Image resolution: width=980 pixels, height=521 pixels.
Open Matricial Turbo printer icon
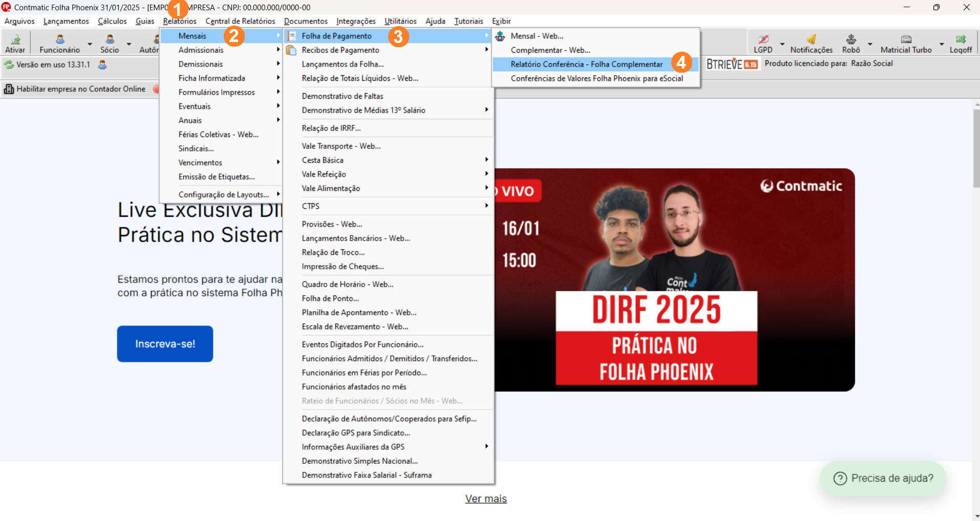(906, 39)
